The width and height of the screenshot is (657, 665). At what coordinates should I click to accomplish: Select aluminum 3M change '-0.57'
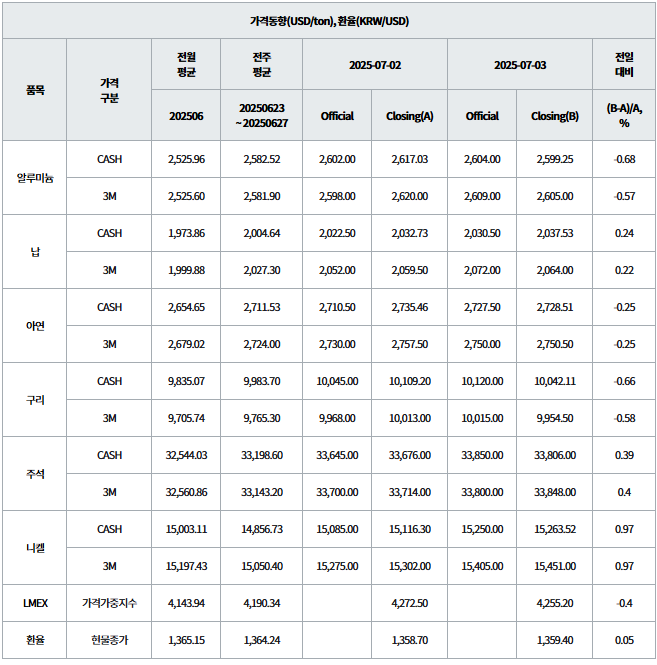point(624,196)
